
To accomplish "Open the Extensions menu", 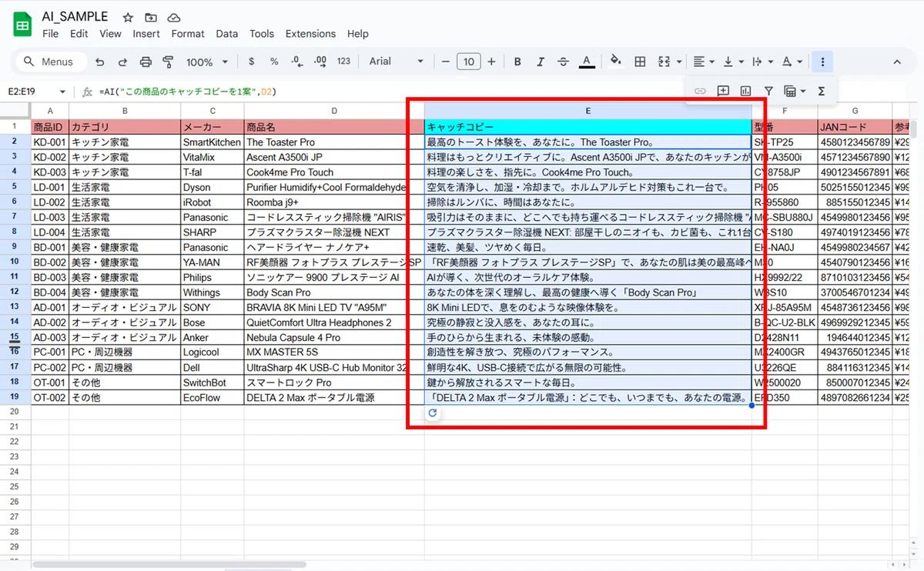I will coord(310,34).
